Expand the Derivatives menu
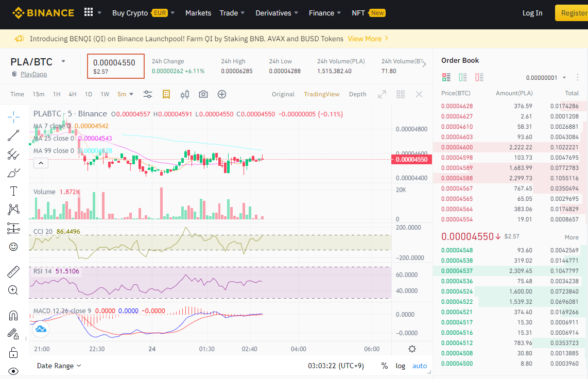 click(x=276, y=13)
